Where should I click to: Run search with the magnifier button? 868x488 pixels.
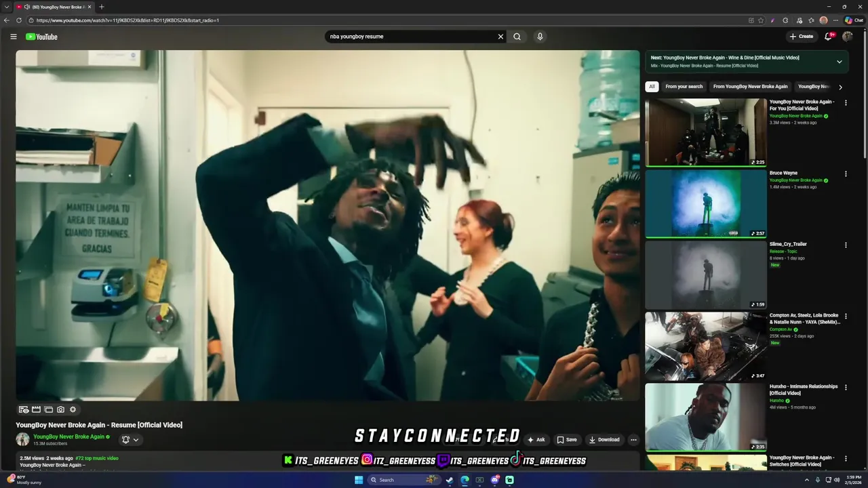[x=517, y=37]
